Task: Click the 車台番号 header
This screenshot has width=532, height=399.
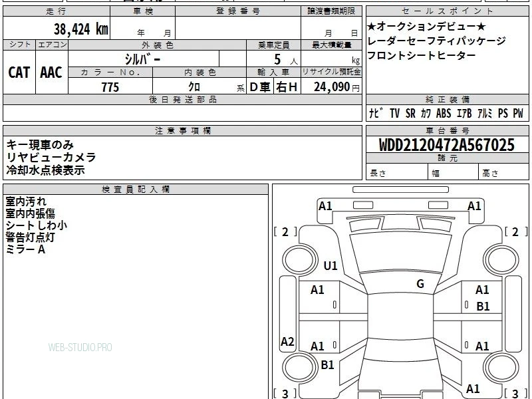Action: (x=447, y=130)
